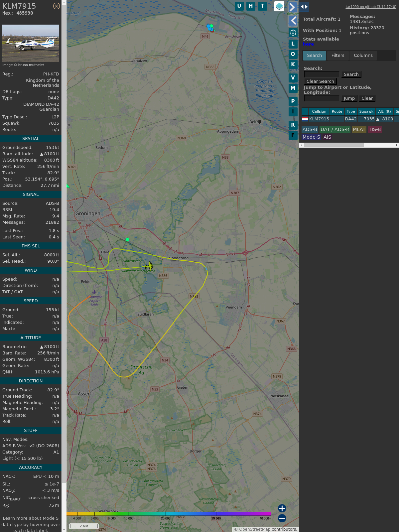Screen dimensions: 399x532
Task: Click the Clear Search button
Action: coord(320,81)
